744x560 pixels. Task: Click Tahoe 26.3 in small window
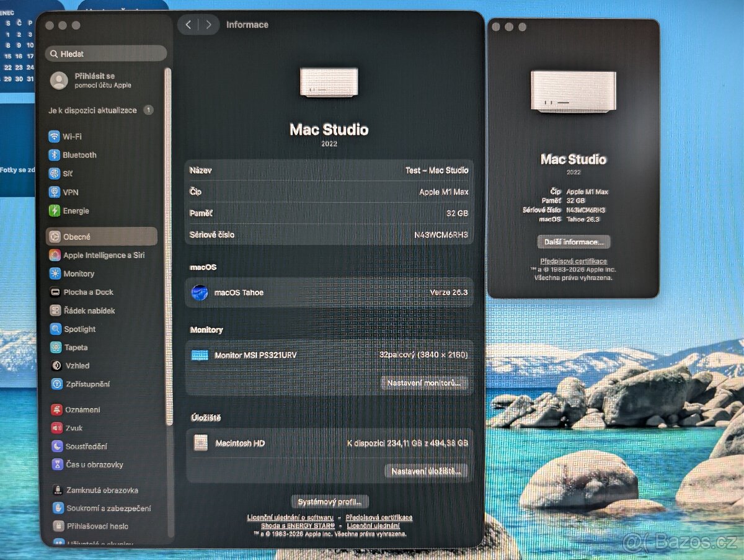[x=583, y=219]
